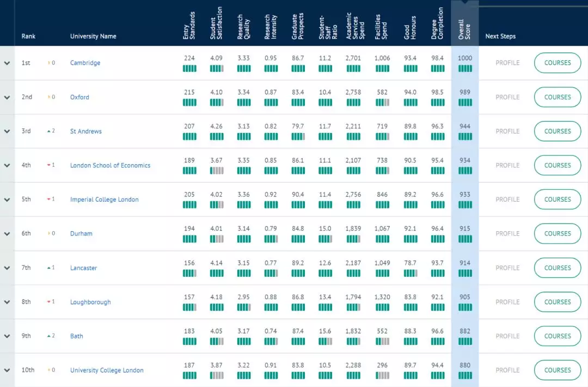
Task: View courses for Lancaster
Action: pos(558,268)
